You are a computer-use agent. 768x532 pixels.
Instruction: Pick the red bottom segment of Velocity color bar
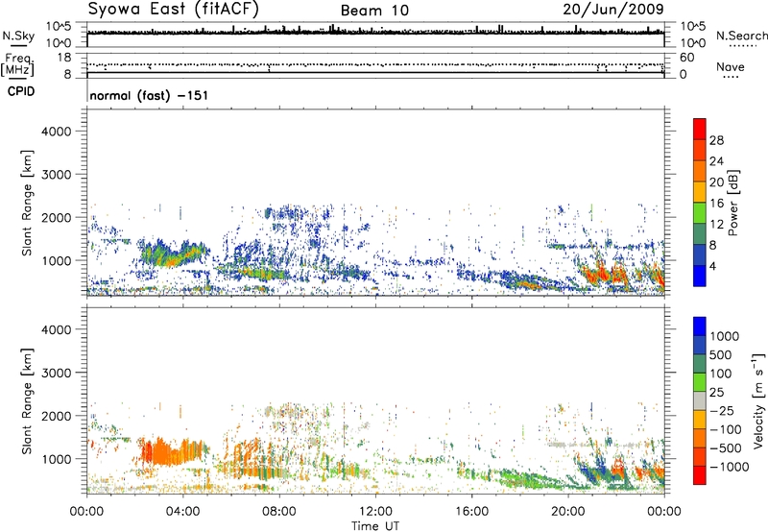point(700,475)
